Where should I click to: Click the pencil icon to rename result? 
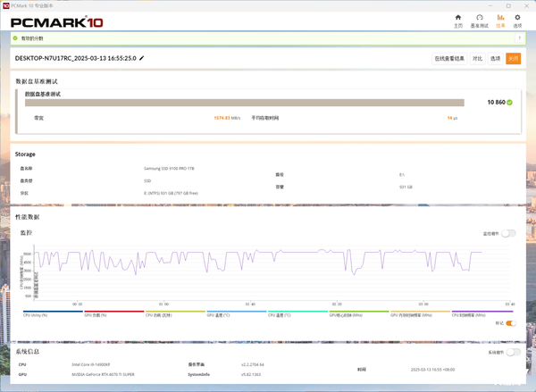point(142,58)
